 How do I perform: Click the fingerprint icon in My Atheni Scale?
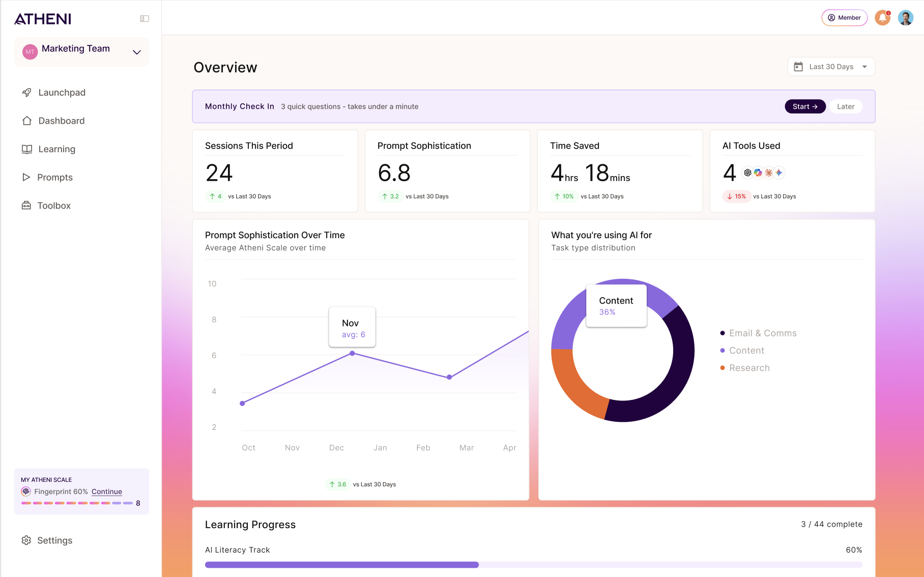26,492
